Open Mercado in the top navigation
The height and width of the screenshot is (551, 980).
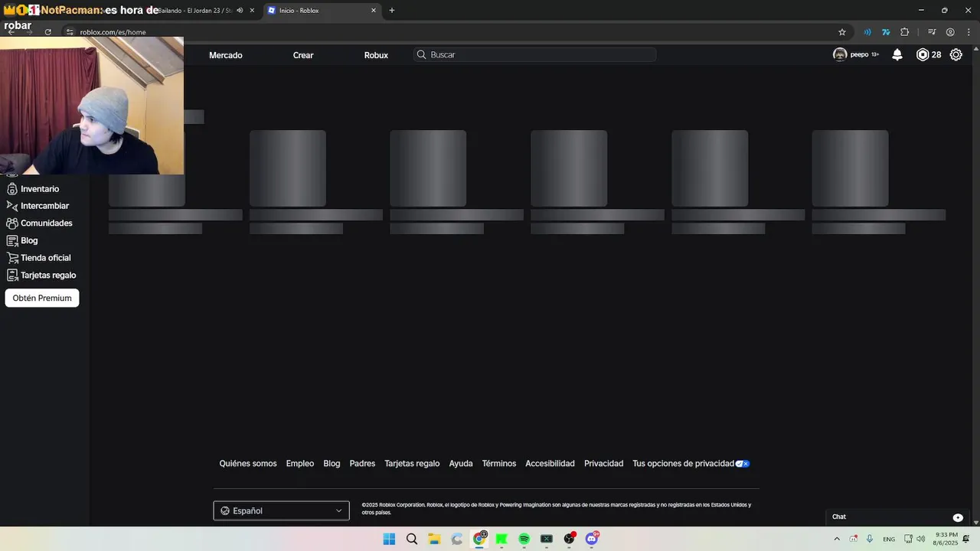(x=226, y=55)
